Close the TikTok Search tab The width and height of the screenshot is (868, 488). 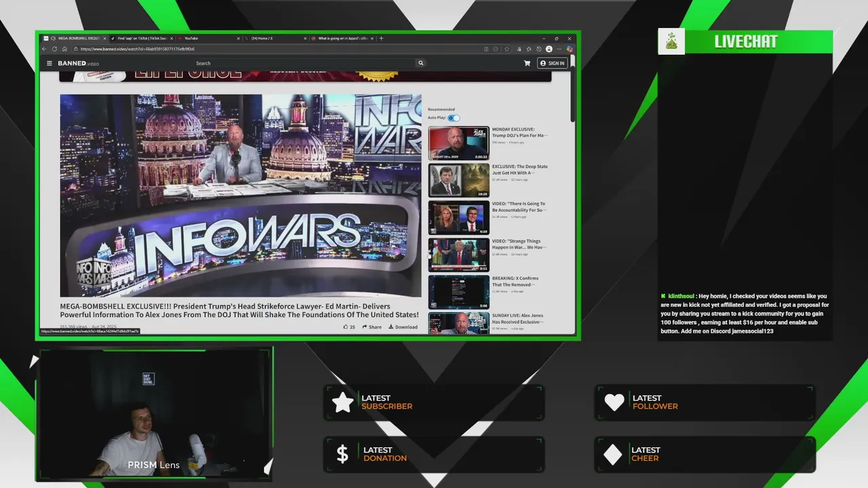(172, 38)
